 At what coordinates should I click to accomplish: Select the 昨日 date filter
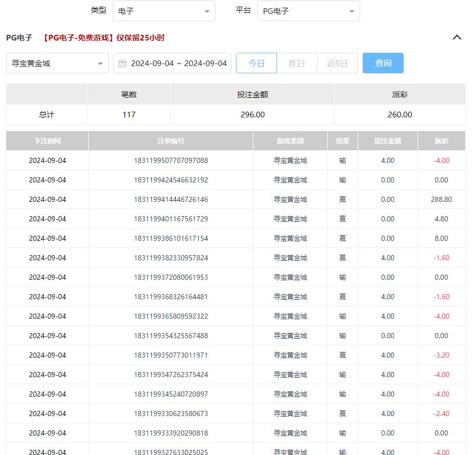[297, 64]
